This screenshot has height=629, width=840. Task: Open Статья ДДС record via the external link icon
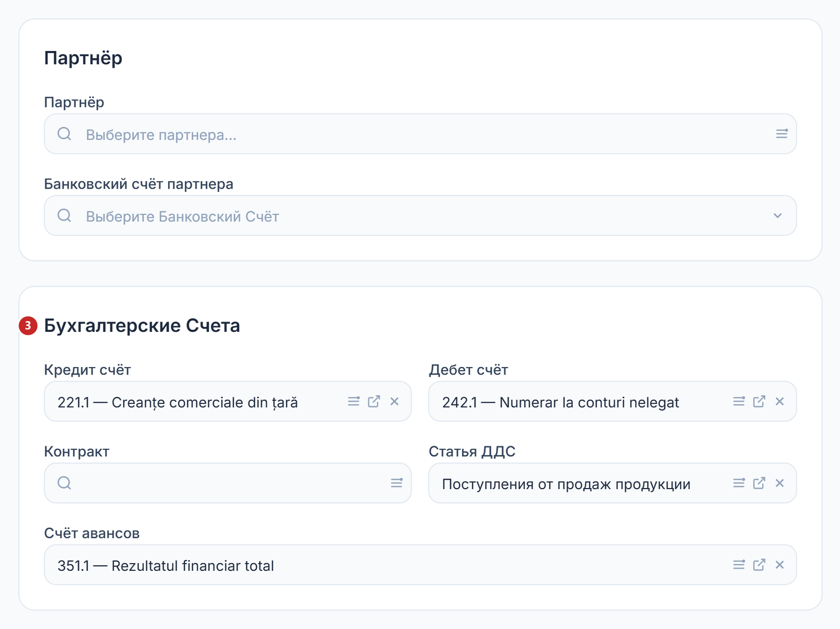tap(759, 483)
